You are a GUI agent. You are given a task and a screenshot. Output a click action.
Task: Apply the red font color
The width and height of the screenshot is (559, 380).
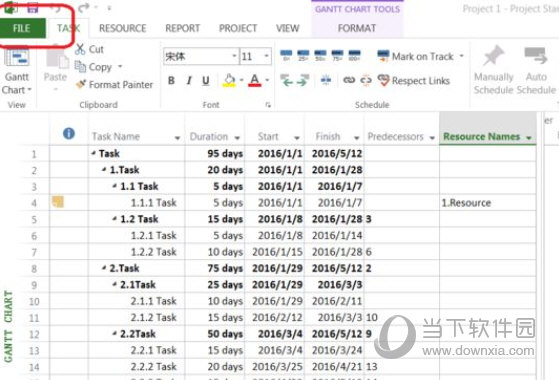(x=255, y=81)
